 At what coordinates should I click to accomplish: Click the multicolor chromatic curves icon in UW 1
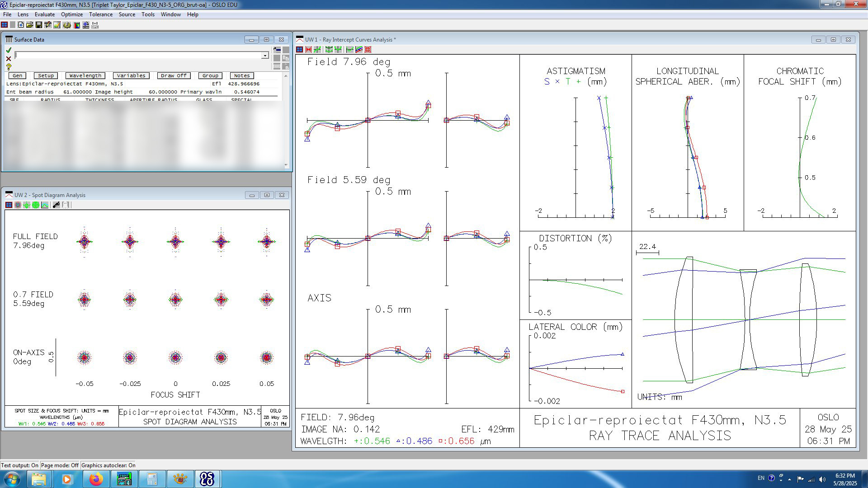point(359,49)
